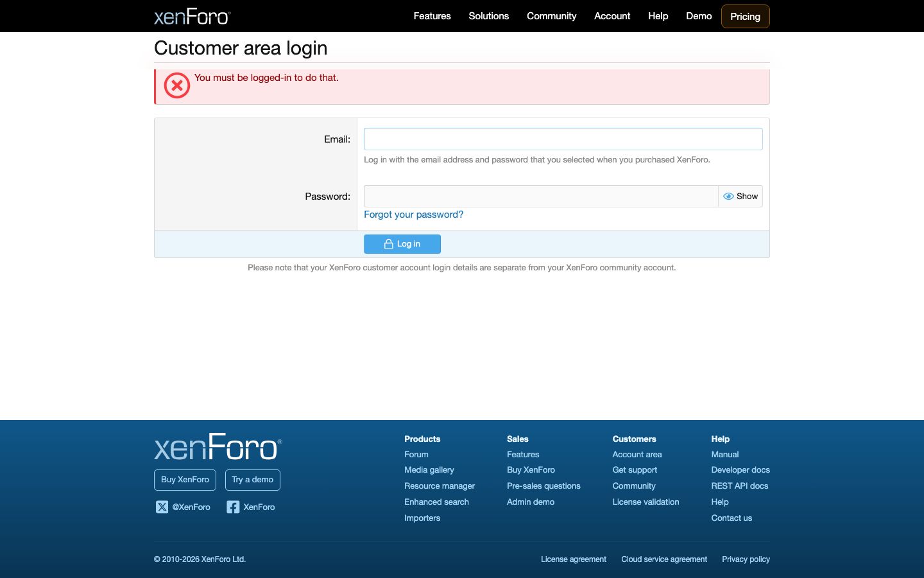Click Forgot your password link

coord(413,215)
